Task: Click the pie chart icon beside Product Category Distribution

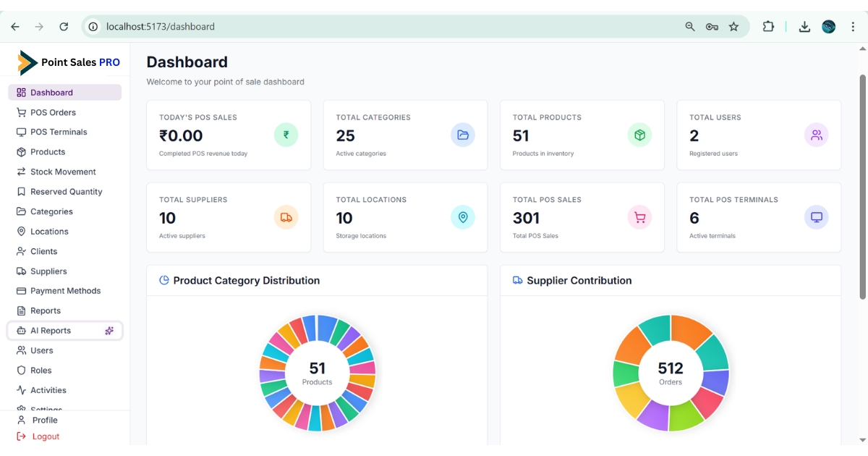Action: [164, 280]
